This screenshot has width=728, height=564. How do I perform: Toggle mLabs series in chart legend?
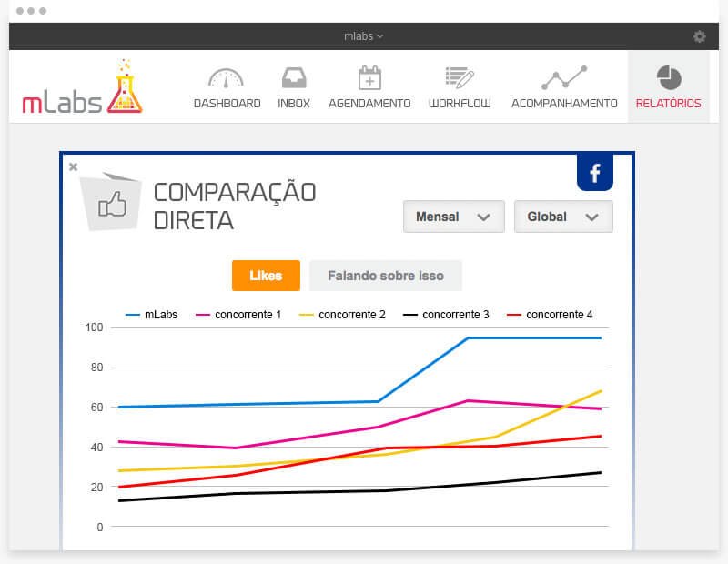[x=151, y=315]
